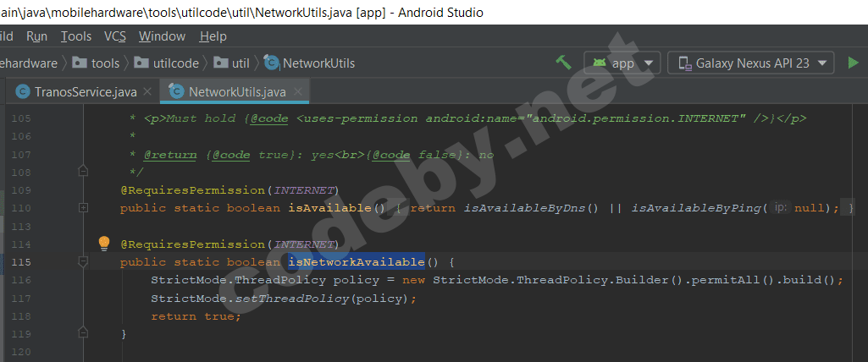Open the Window menu
868x362 pixels.
pyautogui.click(x=163, y=36)
